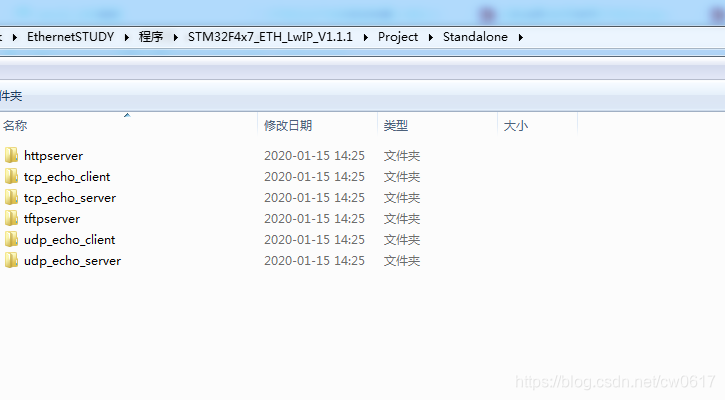725x400 pixels.
Task: Expand the arrow after Standalone breadcrumb
Action: coord(521,37)
